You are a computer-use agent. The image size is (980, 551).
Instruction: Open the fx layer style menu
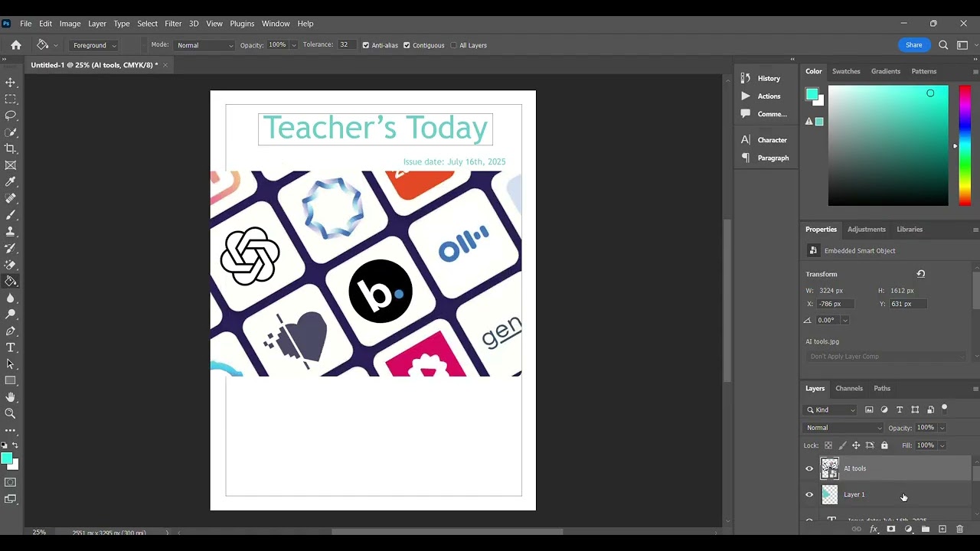click(x=874, y=529)
